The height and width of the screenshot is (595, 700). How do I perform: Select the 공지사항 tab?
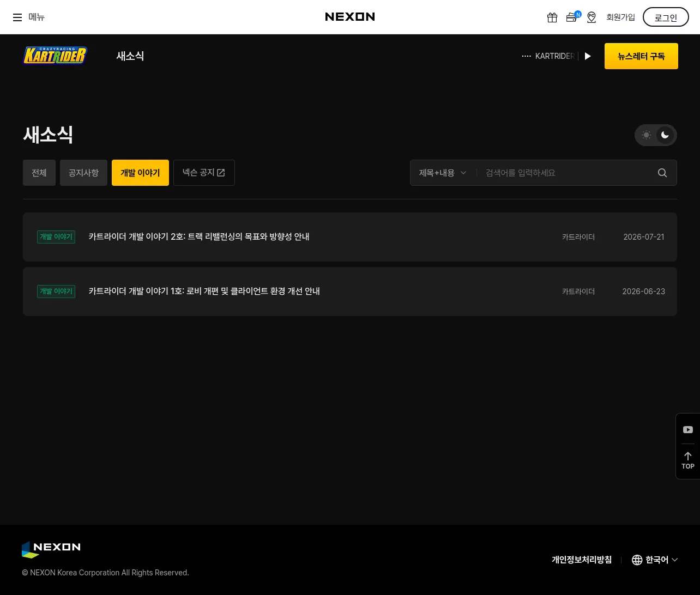83,173
